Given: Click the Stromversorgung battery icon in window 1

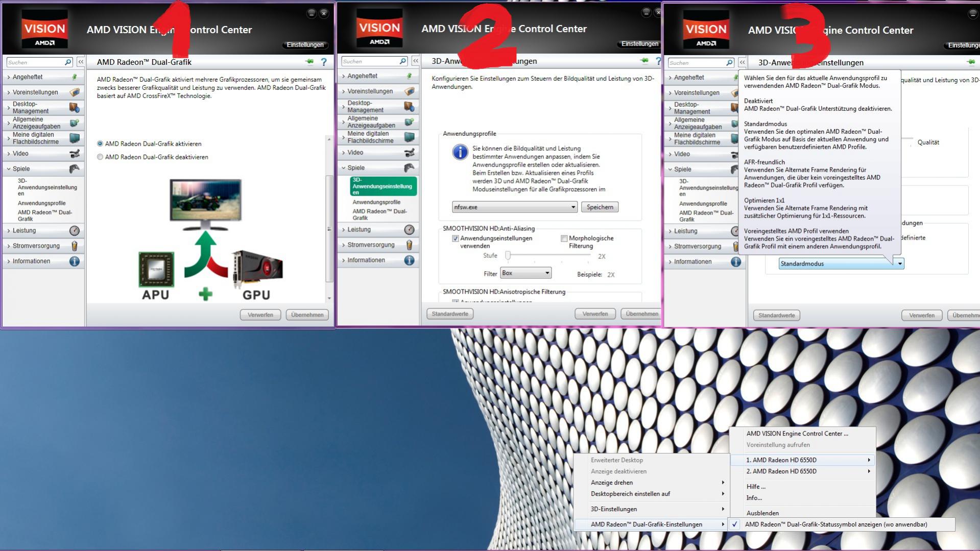Looking at the screenshot, I should tap(75, 246).
